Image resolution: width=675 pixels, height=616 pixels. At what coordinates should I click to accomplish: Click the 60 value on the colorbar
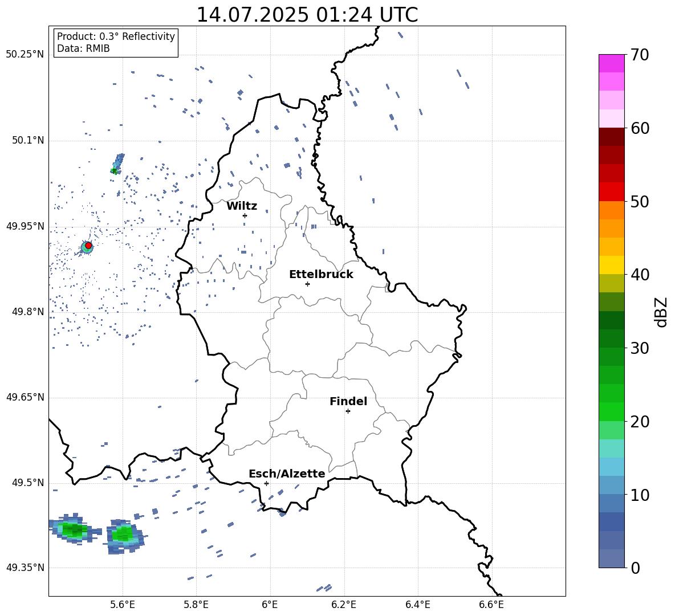pyautogui.click(x=640, y=128)
